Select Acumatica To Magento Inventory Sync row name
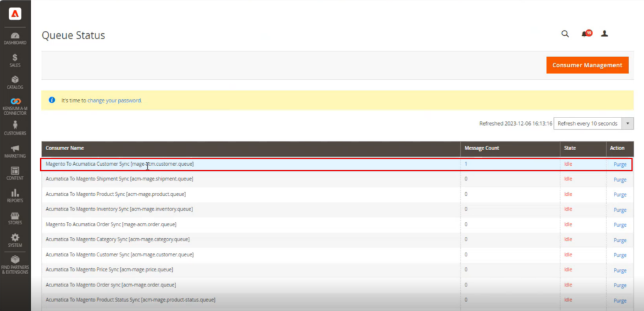 click(119, 209)
